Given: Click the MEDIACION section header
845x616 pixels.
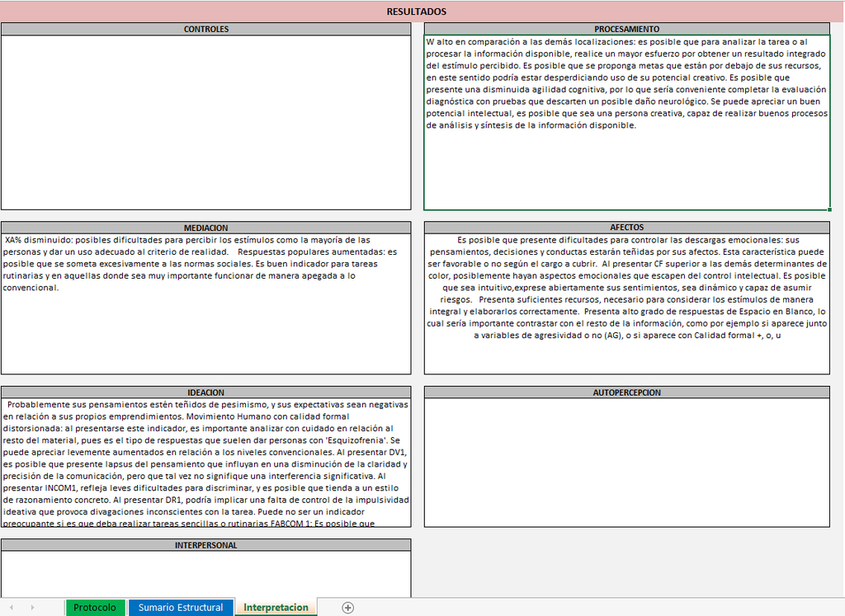Looking at the screenshot, I should pos(206,228).
